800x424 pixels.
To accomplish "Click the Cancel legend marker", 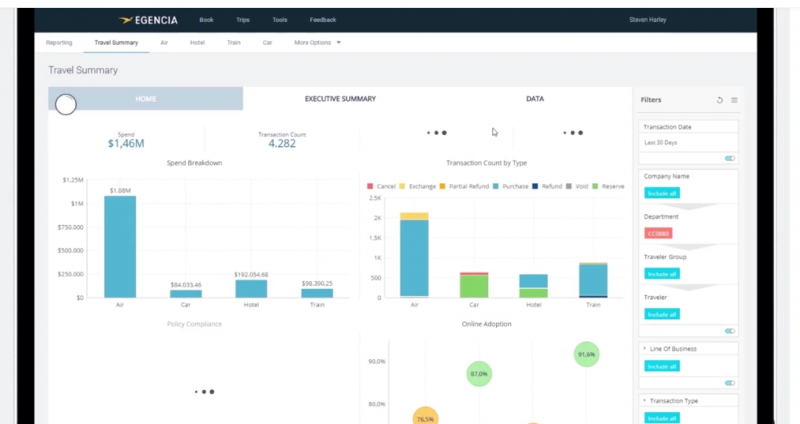I will 370,186.
